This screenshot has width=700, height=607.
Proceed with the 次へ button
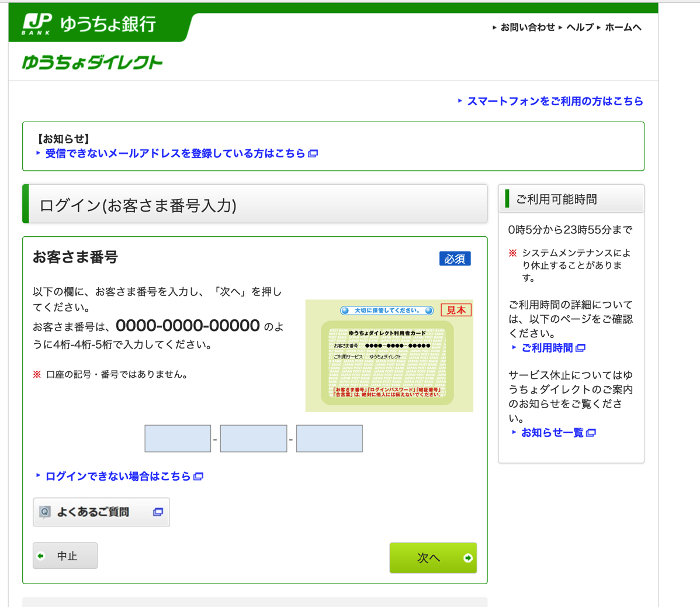(433, 558)
